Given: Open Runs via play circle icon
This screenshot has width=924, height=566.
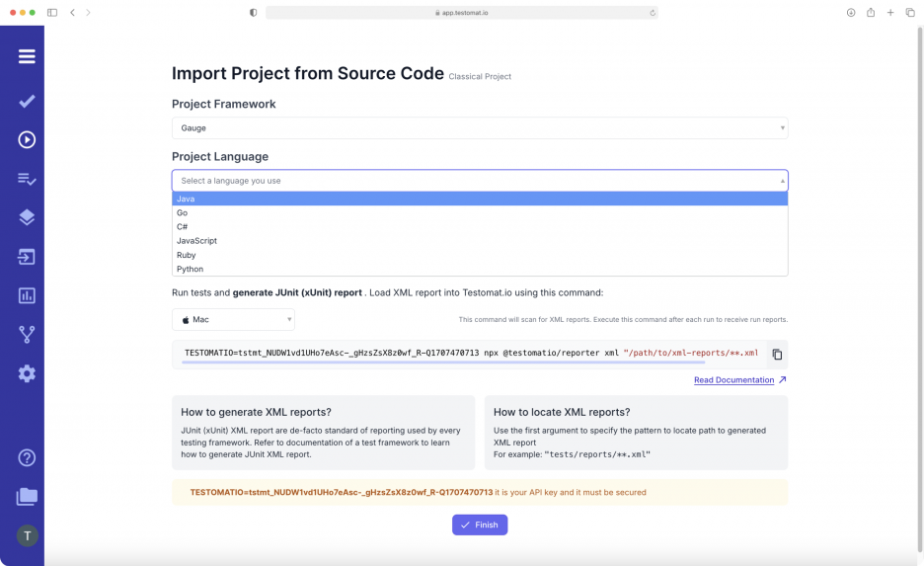Looking at the screenshot, I should 27,140.
